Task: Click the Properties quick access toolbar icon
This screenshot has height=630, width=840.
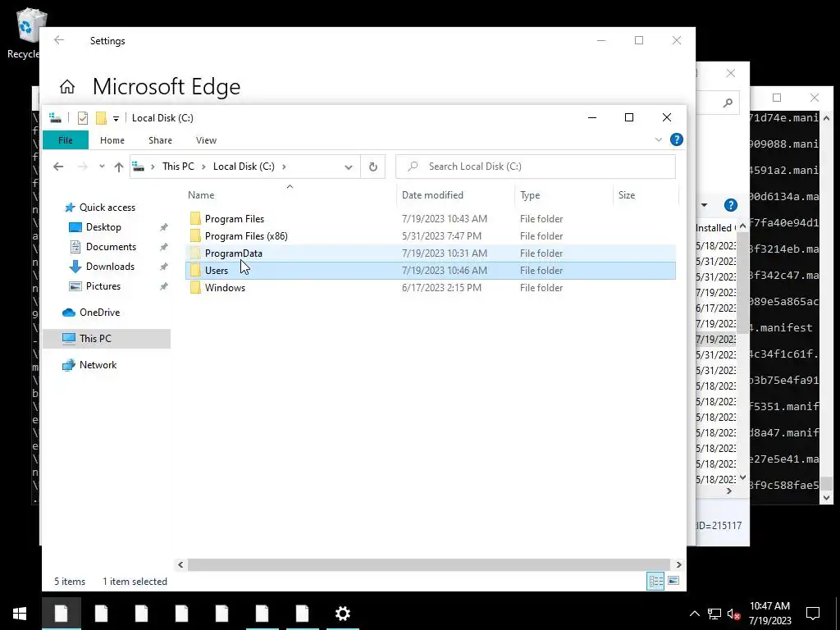Action: [x=83, y=118]
